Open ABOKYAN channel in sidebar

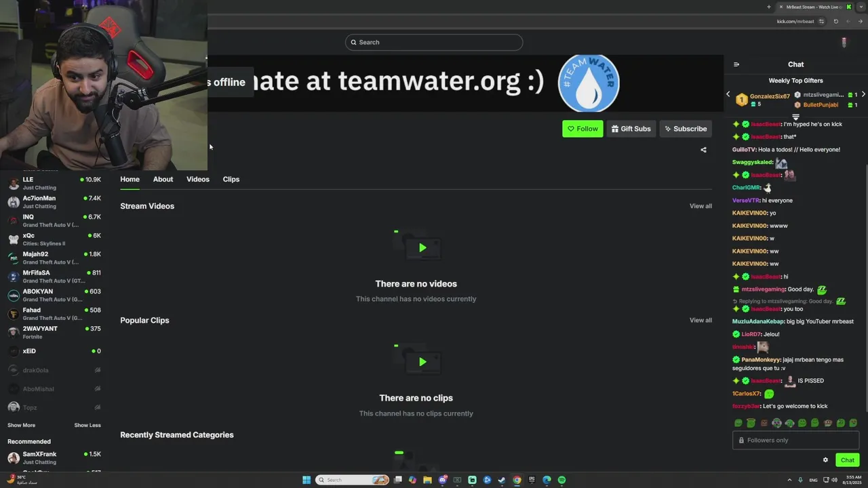point(54,295)
